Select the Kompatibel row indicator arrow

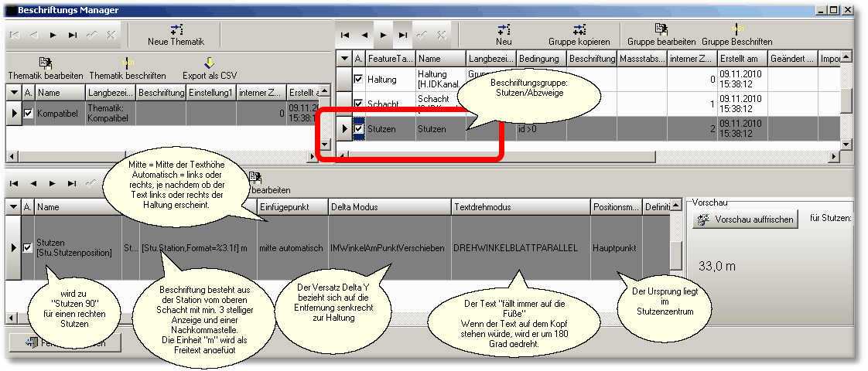(14, 113)
